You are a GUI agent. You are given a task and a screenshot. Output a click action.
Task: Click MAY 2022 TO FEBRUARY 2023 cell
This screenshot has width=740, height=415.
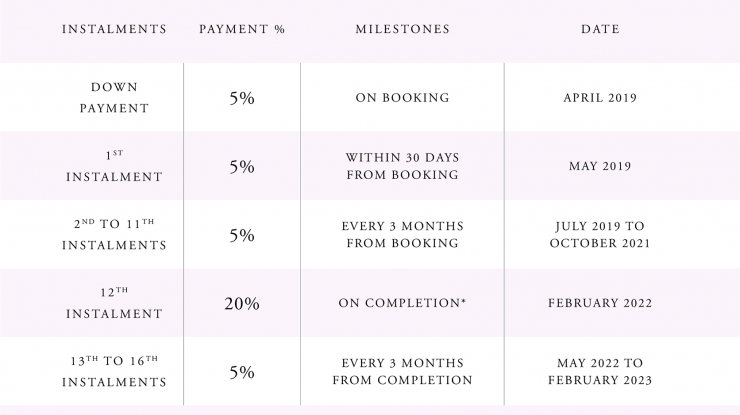click(600, 372)
